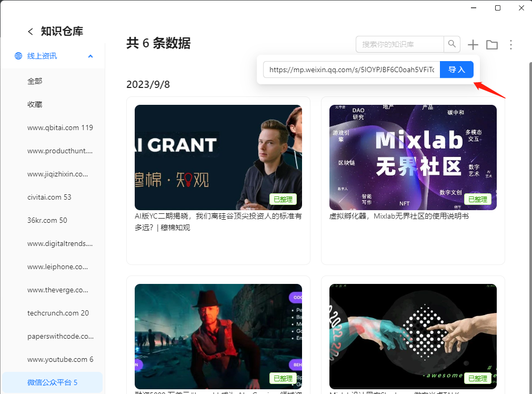This screenshot has width=532, height=394.
Task: Open the AI版YC二期揭晓 article title
Action: click(218, 222)
